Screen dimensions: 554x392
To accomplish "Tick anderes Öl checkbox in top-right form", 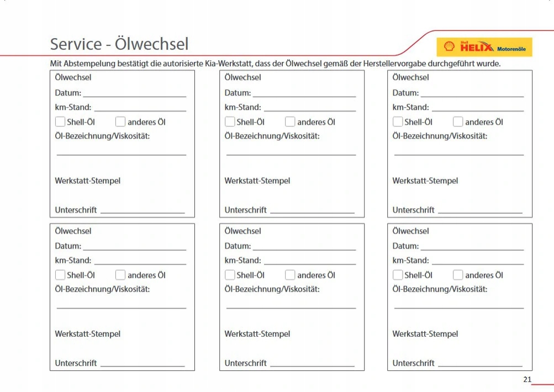I will pos(458,121).
